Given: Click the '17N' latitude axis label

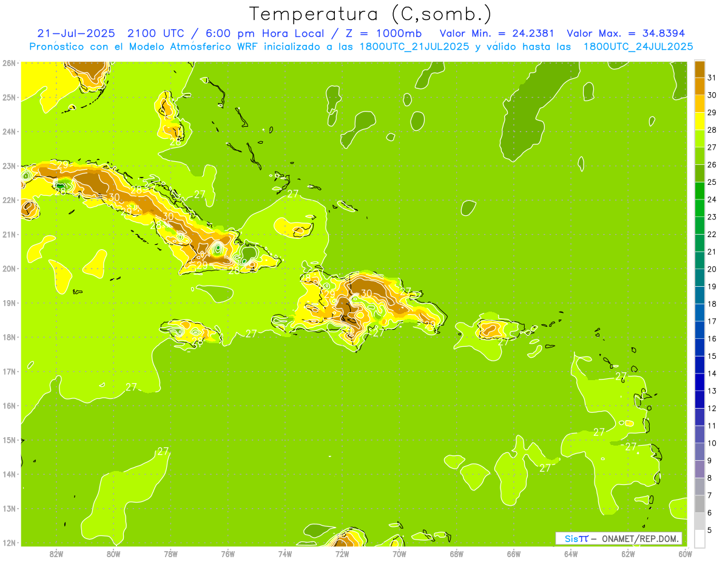Looking at the screenshot, I should pyautogui.click(x=9, y=371).
